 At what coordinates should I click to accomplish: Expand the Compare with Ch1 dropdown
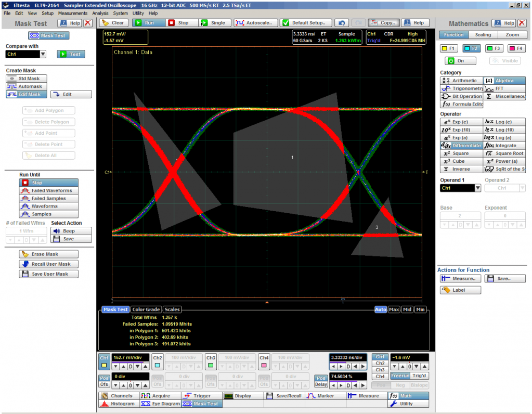(43, 54)
